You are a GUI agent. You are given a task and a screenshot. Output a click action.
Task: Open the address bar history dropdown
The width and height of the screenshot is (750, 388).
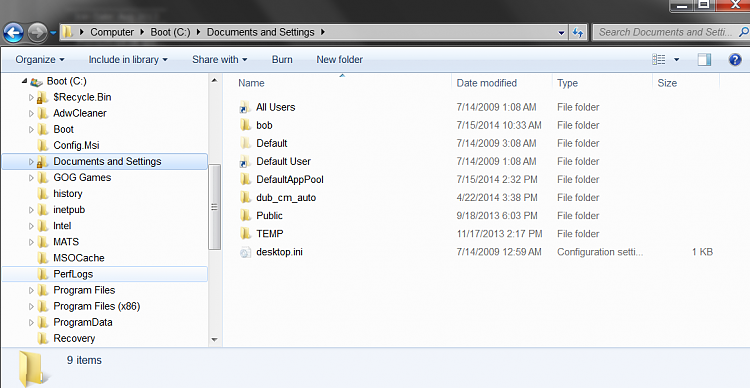(x=562, y=33)
